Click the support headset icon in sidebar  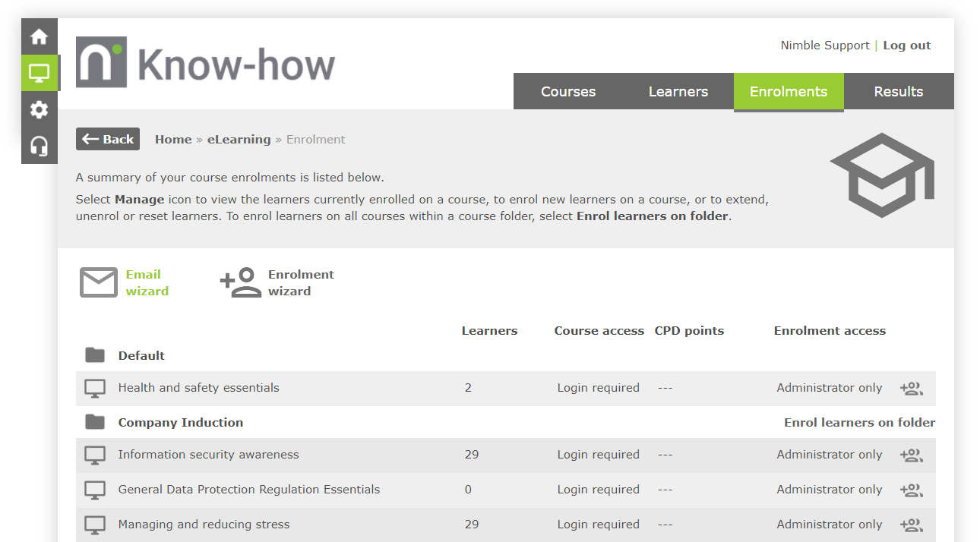point(39,146)
